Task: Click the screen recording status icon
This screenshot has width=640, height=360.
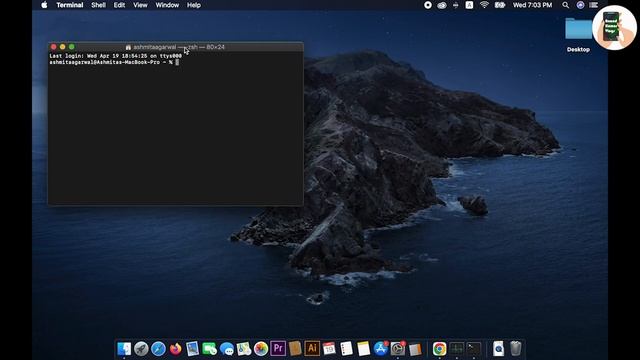Action: point(428,5)
